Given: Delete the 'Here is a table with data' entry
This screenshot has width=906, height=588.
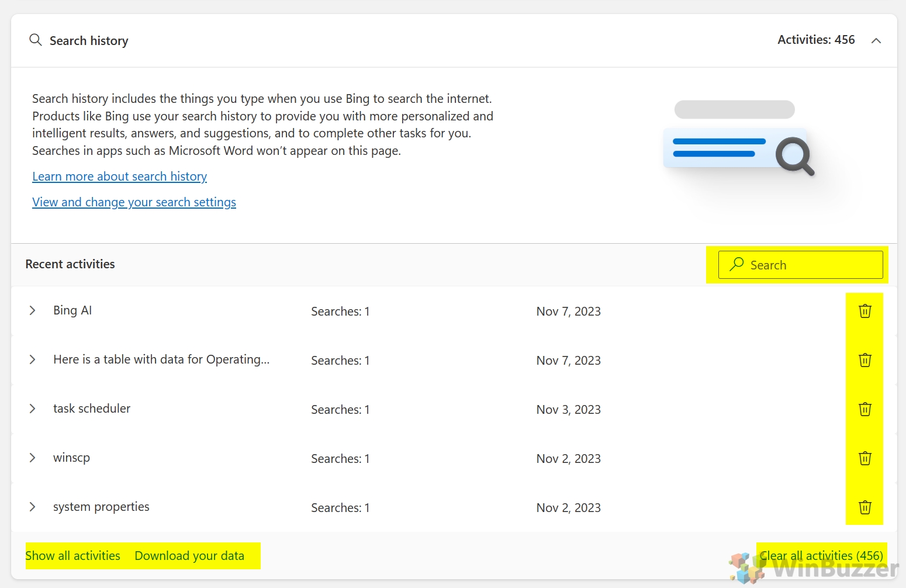Looking at the screenshot, I should tap(865, 360).
